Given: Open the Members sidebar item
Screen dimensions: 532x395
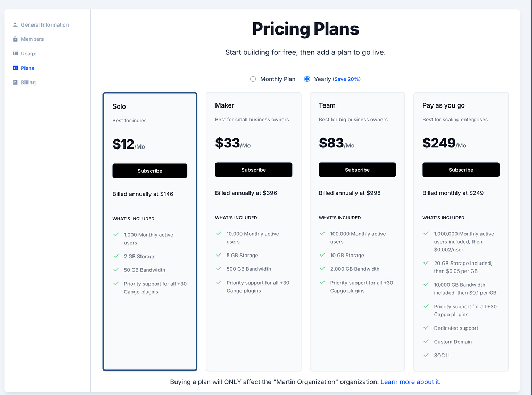Looking at the screenshot, I should click(x=32, y=39).
